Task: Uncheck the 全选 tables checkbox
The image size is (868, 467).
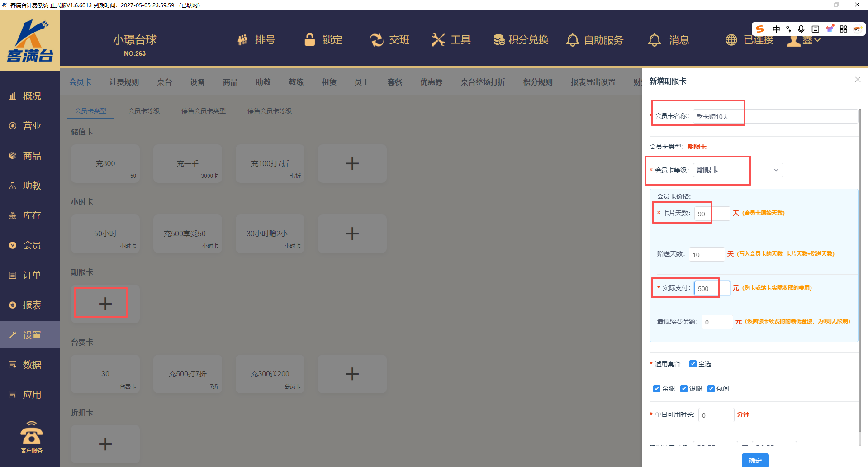Action: 693,364
